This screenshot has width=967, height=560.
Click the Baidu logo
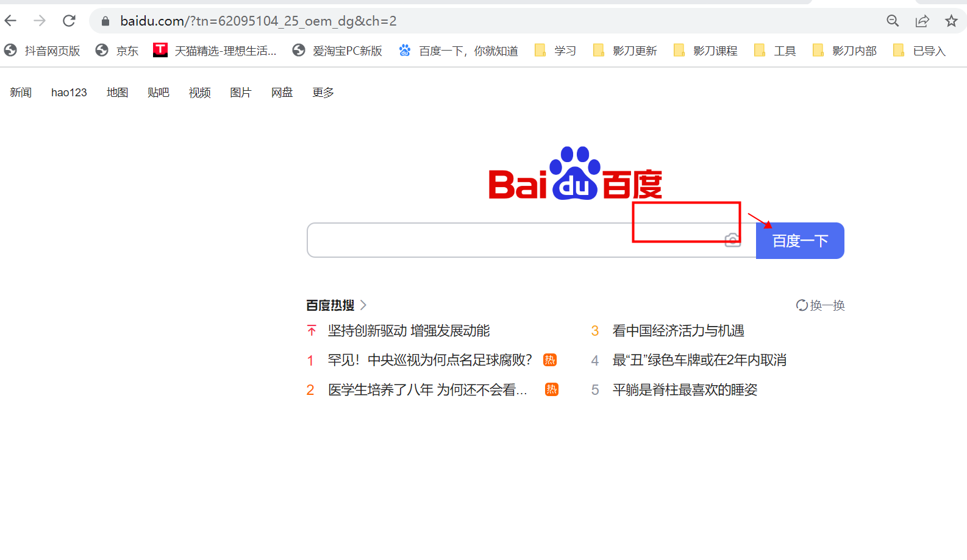pyautogui.click(x=575, y=174)
